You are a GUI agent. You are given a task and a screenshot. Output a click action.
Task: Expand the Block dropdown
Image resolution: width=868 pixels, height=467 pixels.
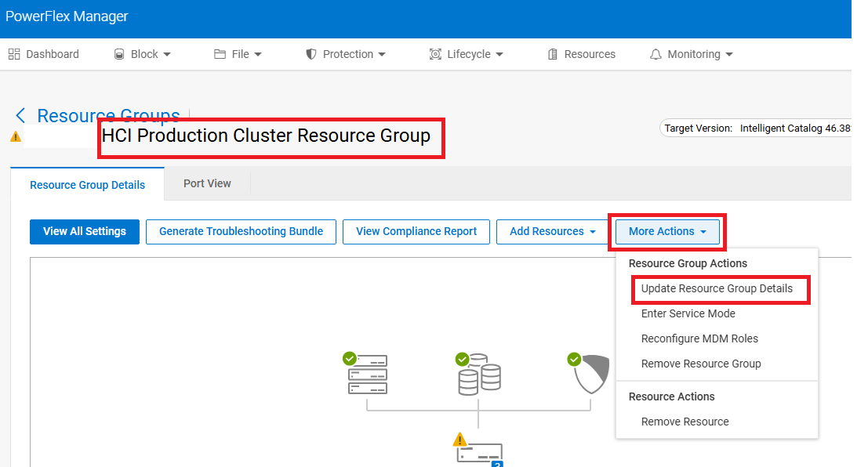click(143, 53)
